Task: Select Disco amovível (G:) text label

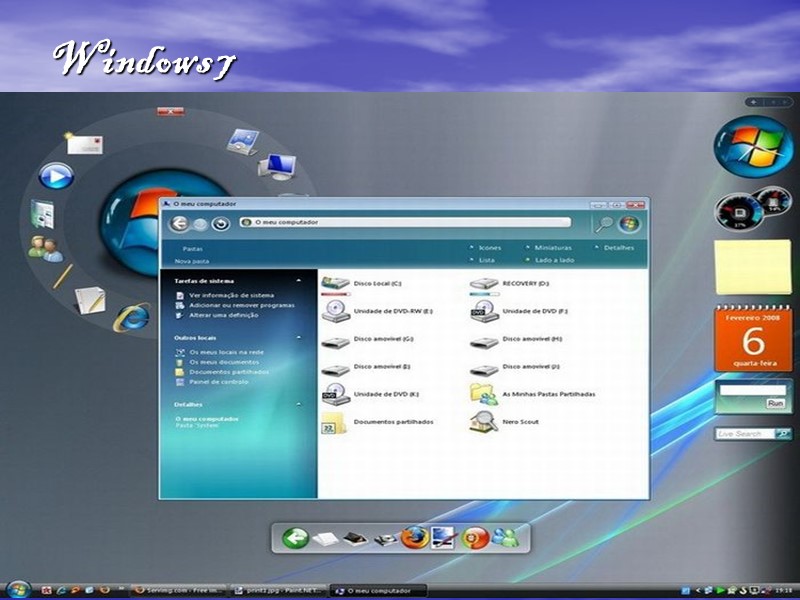Action: [x=384, y=339]
